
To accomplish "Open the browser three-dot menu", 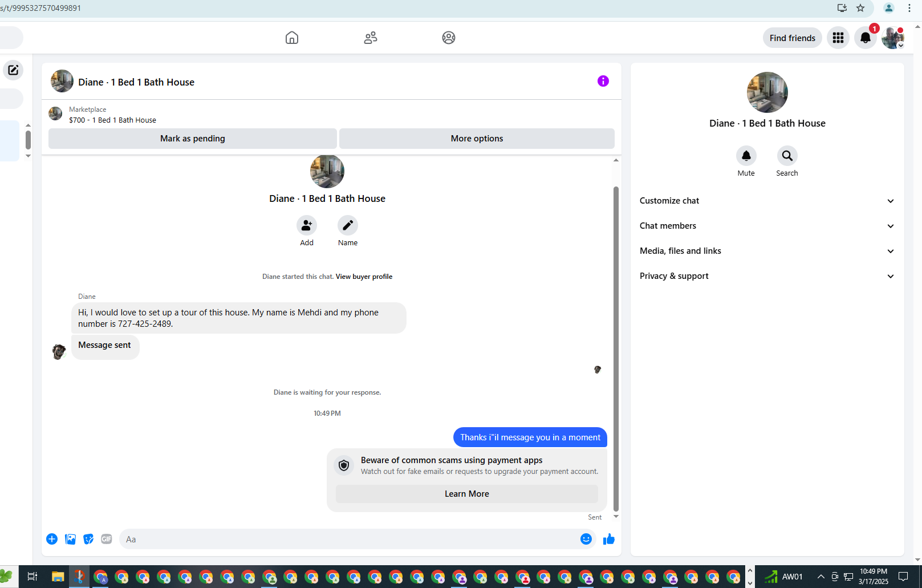I will [909, 8].
